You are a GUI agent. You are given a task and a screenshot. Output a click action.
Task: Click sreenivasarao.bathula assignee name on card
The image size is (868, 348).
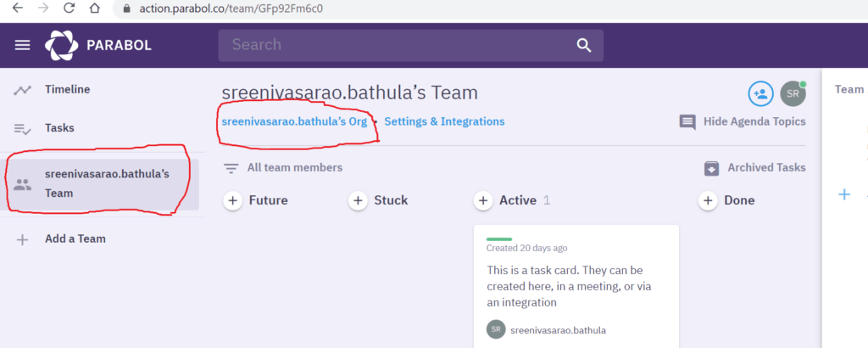click(x=558, y=330)
